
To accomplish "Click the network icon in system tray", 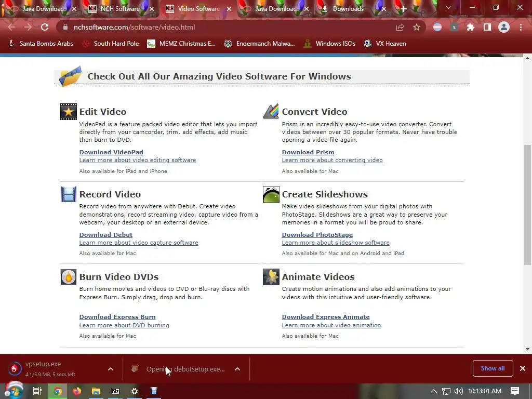I will [x=446, y=391].
